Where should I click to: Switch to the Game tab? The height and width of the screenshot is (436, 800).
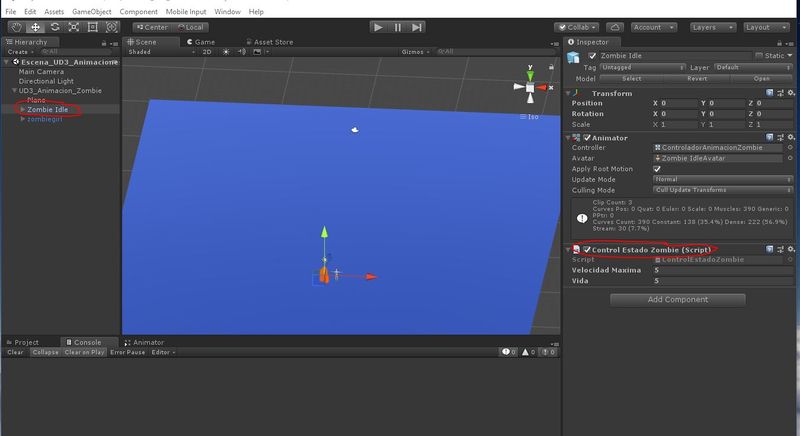201,42
